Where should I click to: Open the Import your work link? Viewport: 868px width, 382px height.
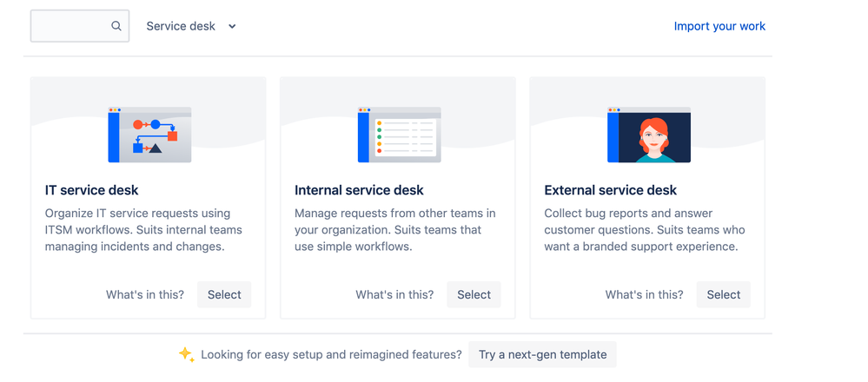[x=719, y=26]
